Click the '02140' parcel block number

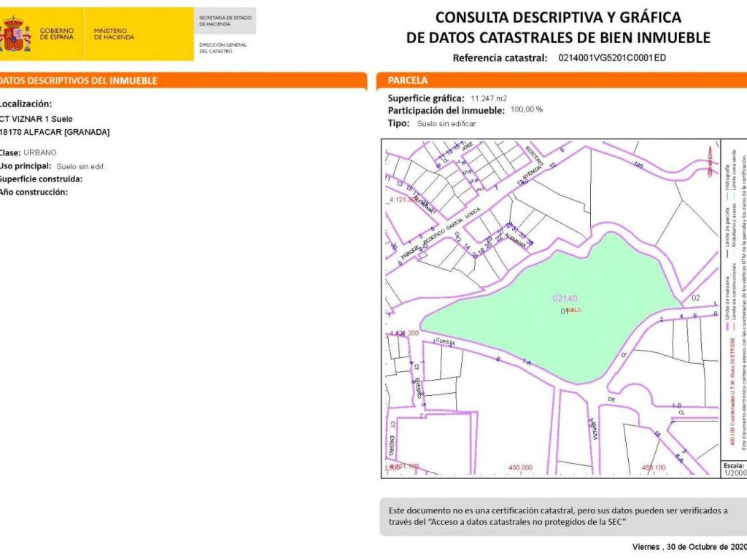565,298
